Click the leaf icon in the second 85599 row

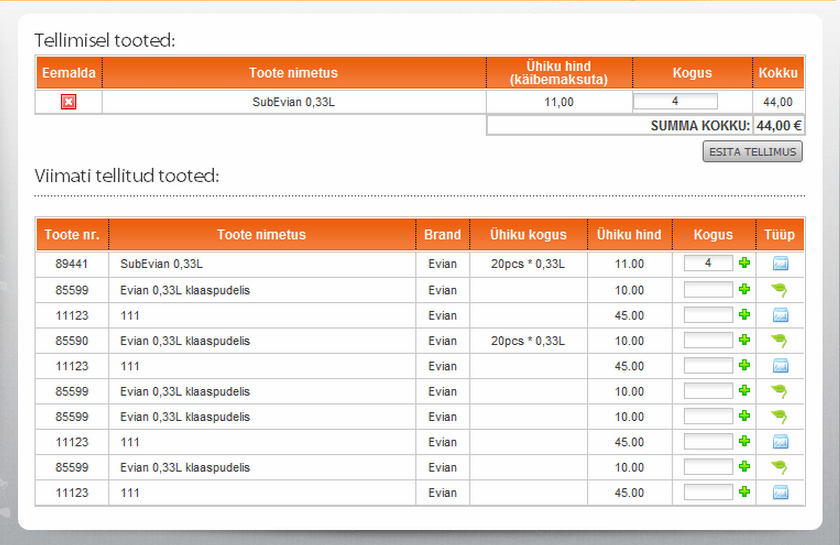coord(779,391)
